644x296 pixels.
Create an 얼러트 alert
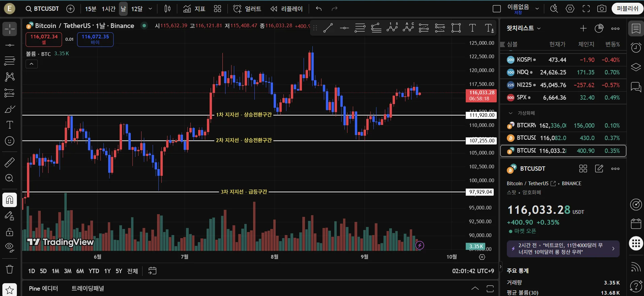pos(247,9)
